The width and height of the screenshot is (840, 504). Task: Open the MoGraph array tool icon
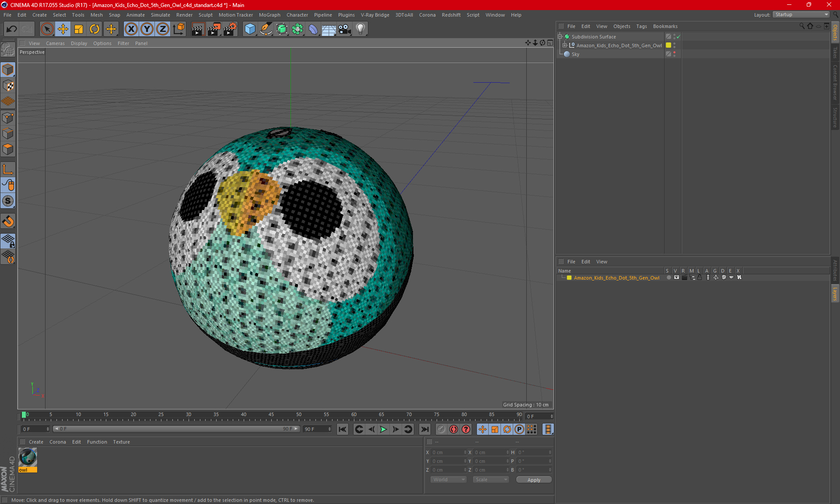click(x=297, y=29)
